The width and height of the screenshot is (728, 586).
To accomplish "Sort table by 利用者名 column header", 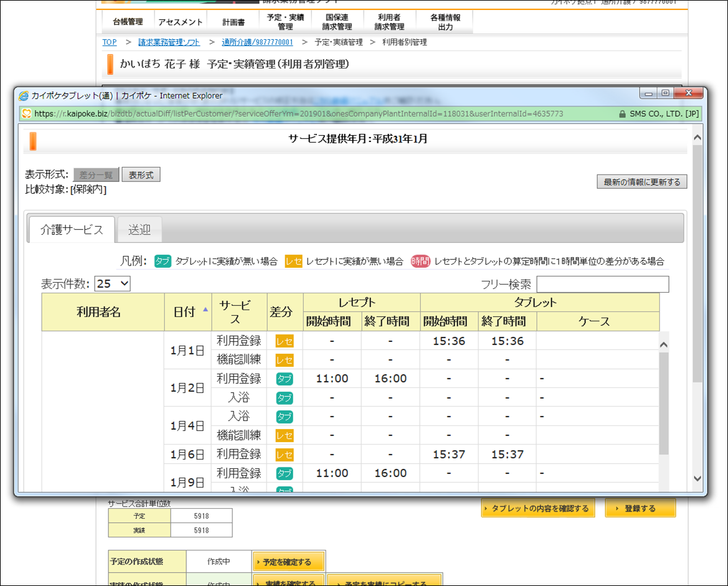I will [x=103, y=312].
